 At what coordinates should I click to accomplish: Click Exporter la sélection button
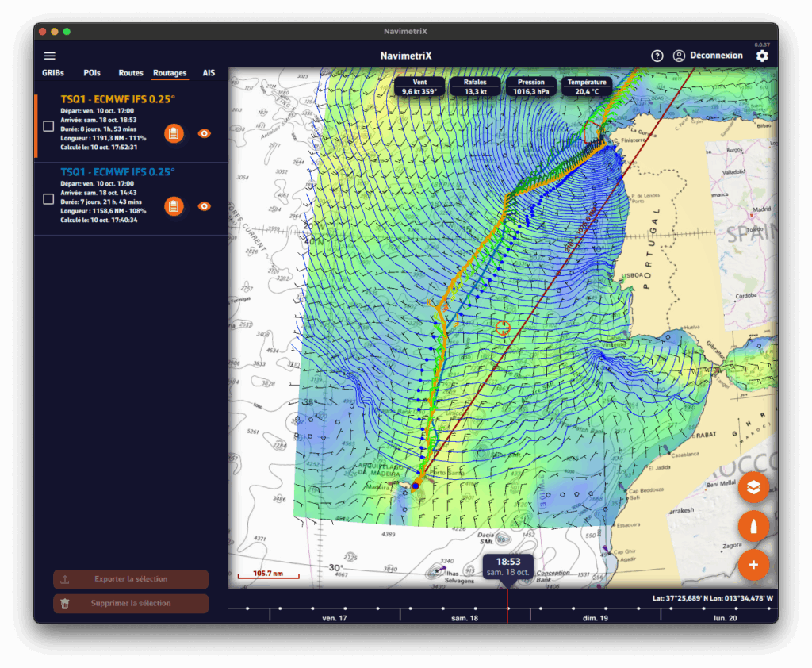pyautogui.click(x=131, y=579)
